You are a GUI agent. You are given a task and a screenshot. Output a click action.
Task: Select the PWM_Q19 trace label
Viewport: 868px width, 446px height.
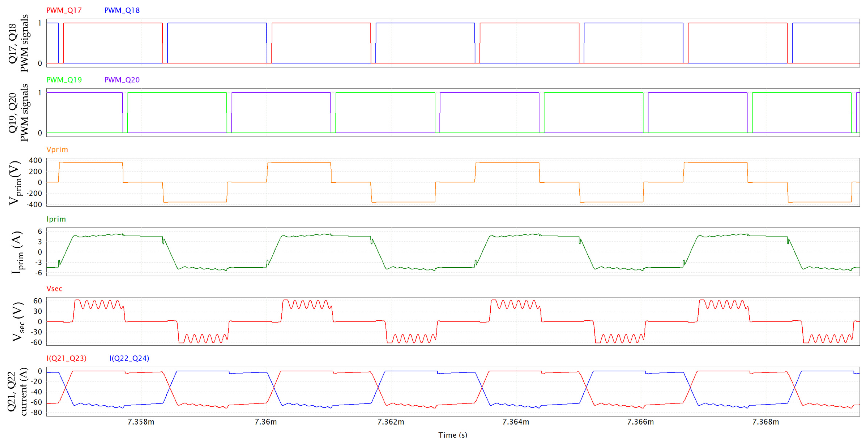(64, 80)
